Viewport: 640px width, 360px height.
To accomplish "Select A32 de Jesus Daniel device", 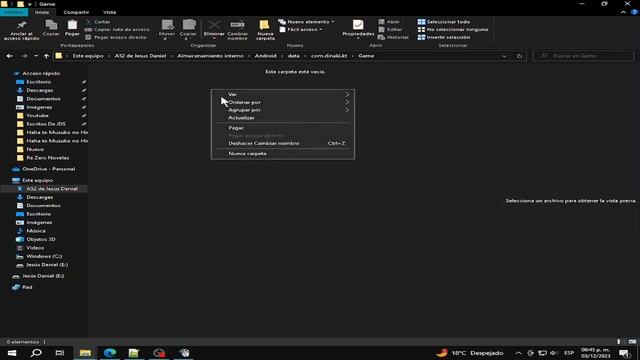I will (51, 189).
